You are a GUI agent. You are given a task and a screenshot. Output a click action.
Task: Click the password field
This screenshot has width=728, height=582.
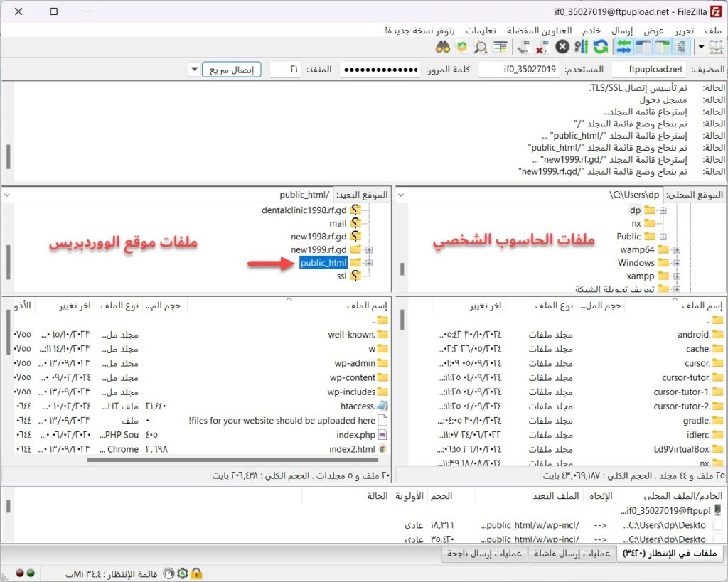[x=380, y=70]
